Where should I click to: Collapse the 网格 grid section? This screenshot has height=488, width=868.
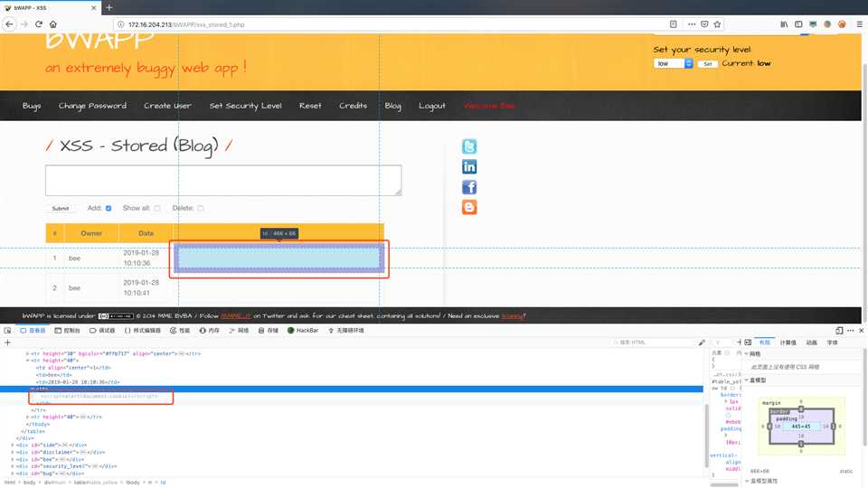click(x=746, y=353)
